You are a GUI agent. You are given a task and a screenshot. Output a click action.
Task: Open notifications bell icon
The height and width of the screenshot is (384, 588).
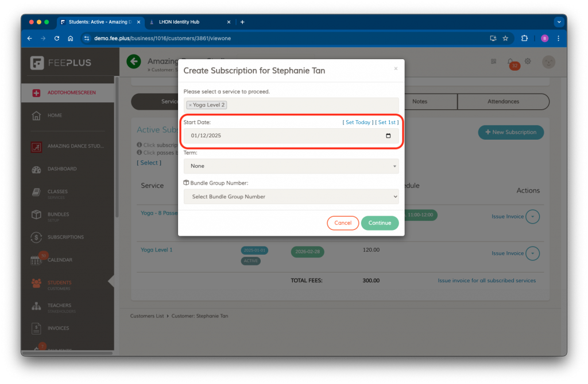pos(510,62)
